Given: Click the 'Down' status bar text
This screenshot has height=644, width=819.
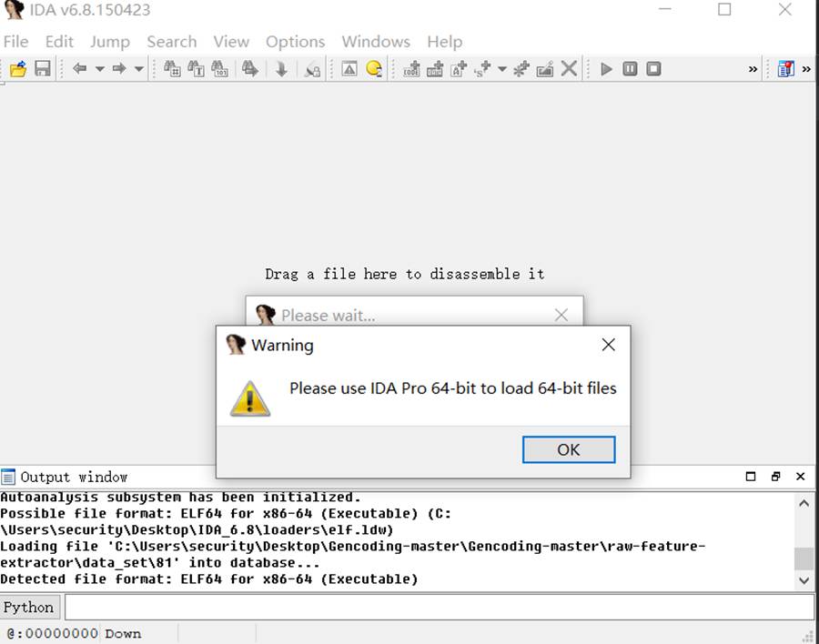Looking at the screenshot, I should click(123, 633).
